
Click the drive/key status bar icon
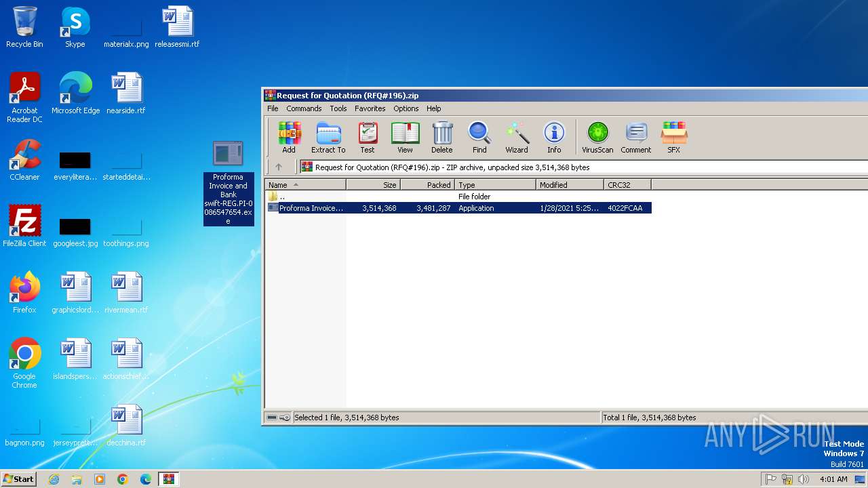coord(278,418)
